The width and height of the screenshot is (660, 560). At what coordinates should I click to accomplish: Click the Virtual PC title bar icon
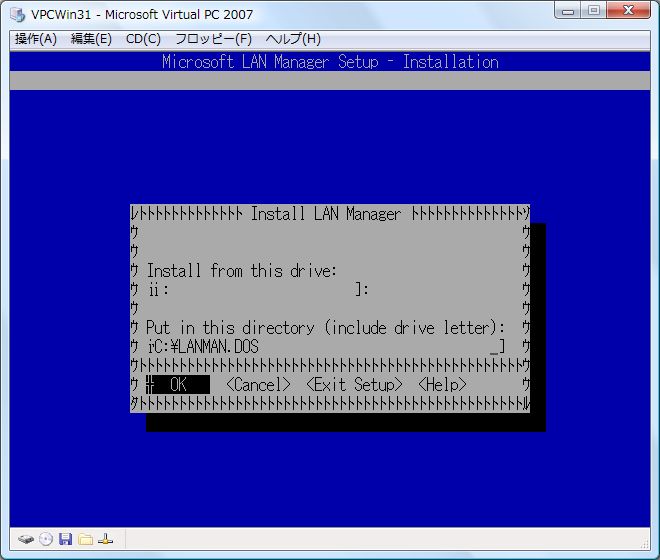coord(18,14)
